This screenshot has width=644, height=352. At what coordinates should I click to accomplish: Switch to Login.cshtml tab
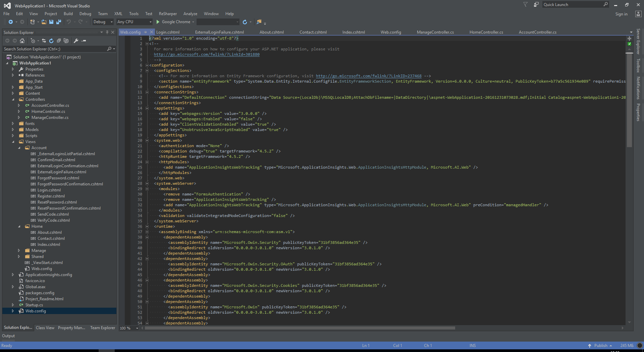coord(168,32)
